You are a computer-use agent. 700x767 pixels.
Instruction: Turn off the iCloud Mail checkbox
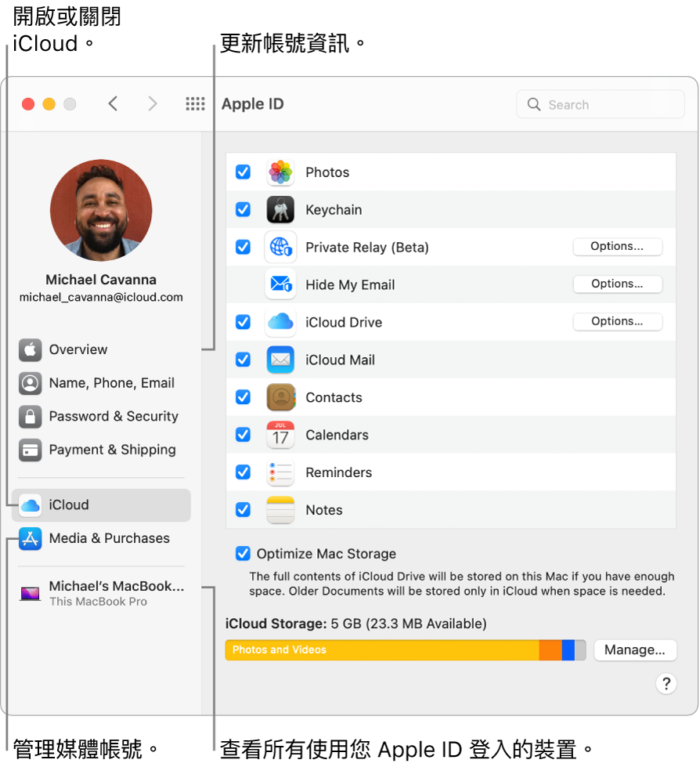click(x=243, y=360)
